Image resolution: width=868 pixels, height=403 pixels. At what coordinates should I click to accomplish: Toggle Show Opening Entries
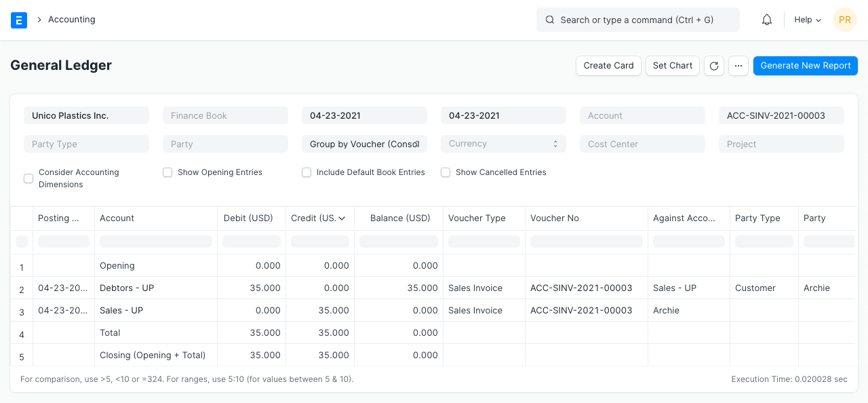coord(167,172)
